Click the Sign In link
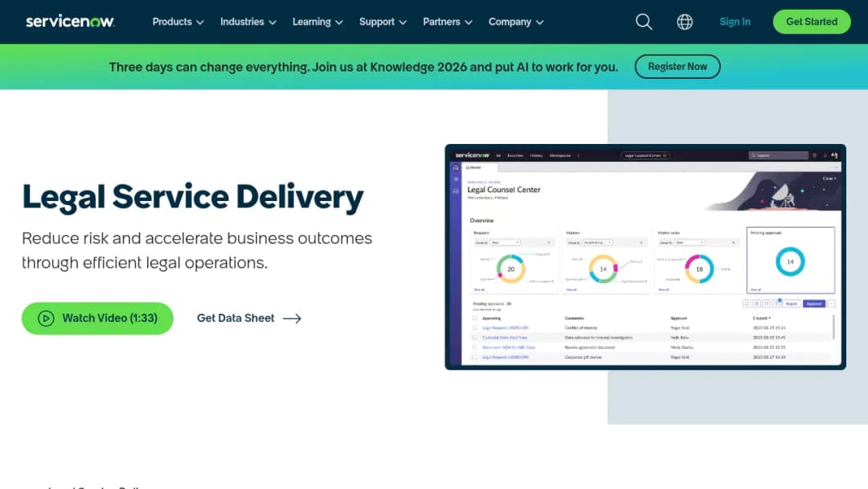Image resolution: width=868 pixels, height=489 pixels. [735, 22]
